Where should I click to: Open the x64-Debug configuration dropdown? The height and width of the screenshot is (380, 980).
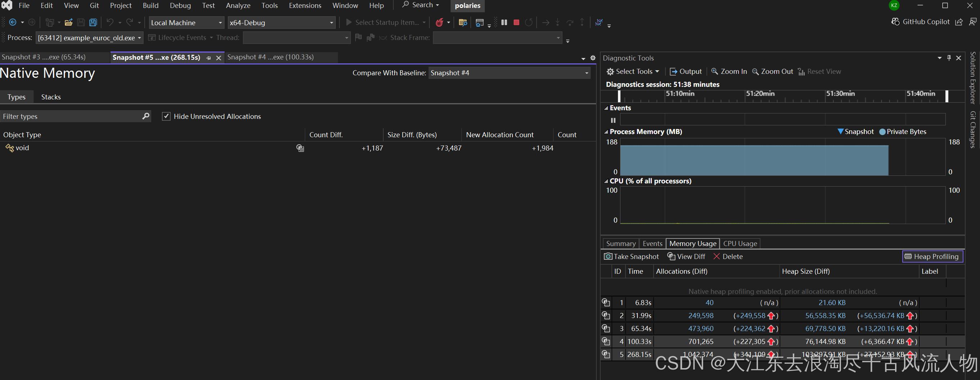coord(281,22)
